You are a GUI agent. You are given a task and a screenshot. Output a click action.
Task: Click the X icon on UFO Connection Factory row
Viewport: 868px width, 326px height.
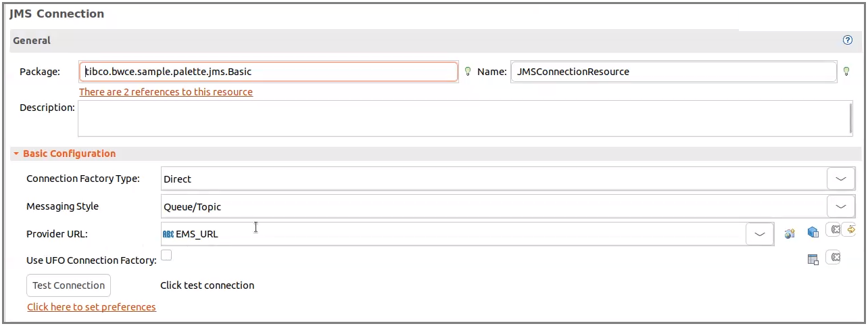coord(836,257)
